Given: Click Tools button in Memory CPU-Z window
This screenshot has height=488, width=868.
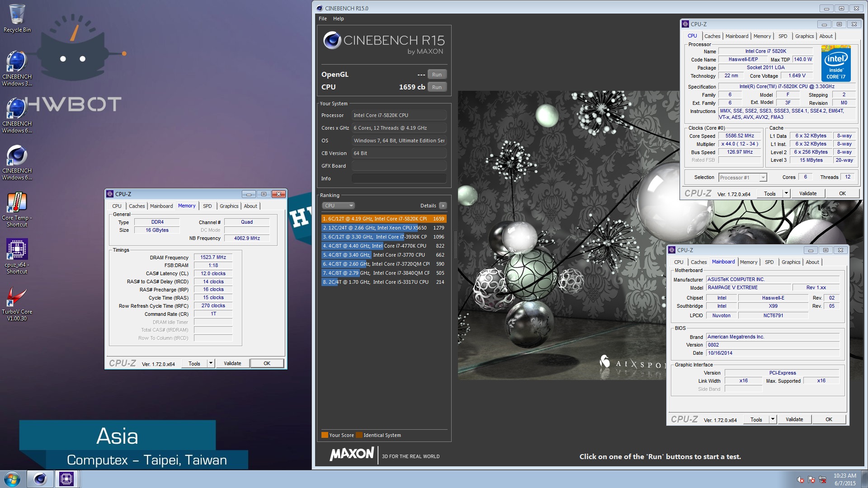Looking at the screenshot, I should coord(194,363).
